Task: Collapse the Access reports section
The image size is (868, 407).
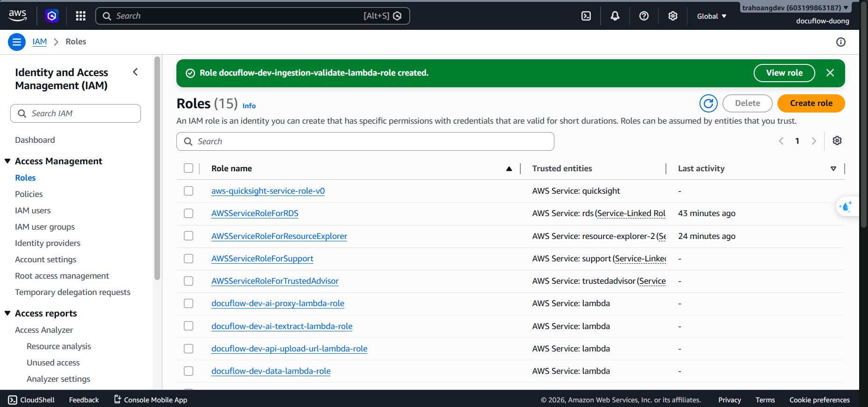Action: click(7, 313)
